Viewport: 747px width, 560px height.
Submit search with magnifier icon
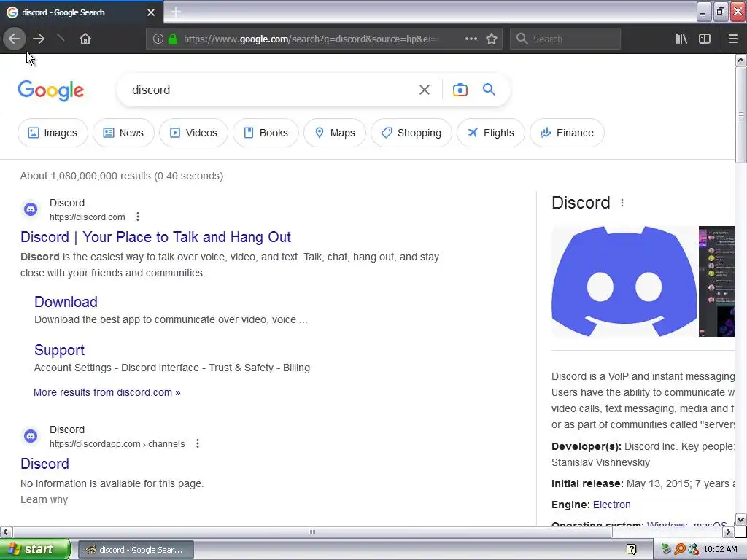pos(489,89)
